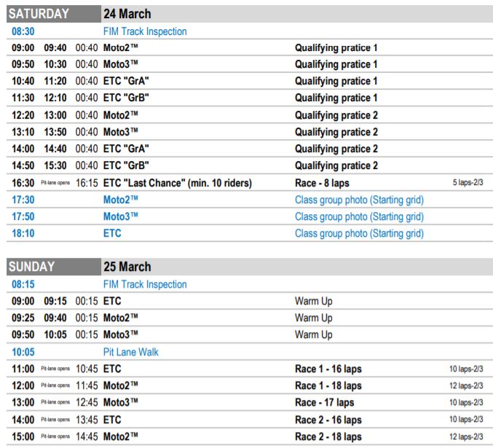Image resolution: width=493 pixels, height=448 pixels.
Task: Click the 15:00 race start time on Sunday
Action: (25, 436)
